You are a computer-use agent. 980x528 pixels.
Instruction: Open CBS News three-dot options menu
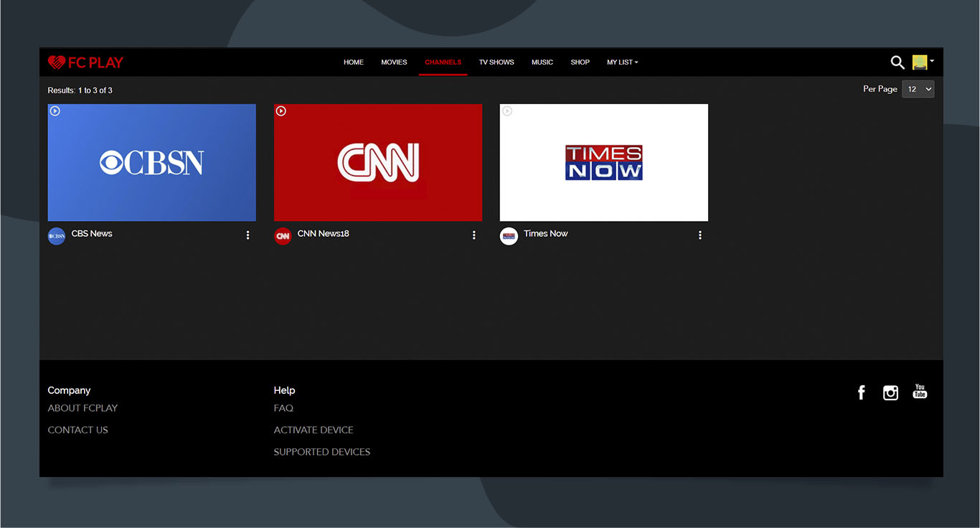point(248,235)
